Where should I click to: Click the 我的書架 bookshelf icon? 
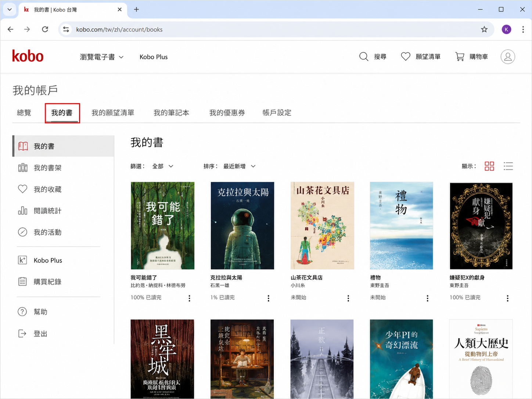23,168
